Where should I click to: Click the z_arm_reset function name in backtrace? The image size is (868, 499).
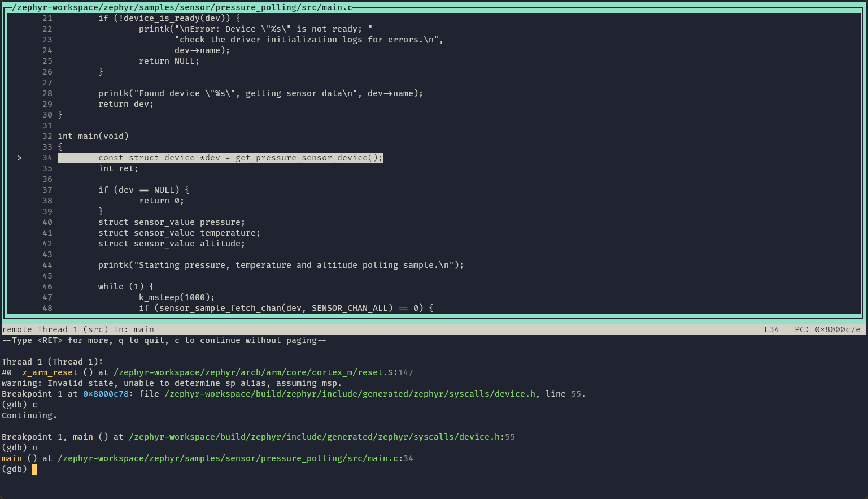coord(50,372)
